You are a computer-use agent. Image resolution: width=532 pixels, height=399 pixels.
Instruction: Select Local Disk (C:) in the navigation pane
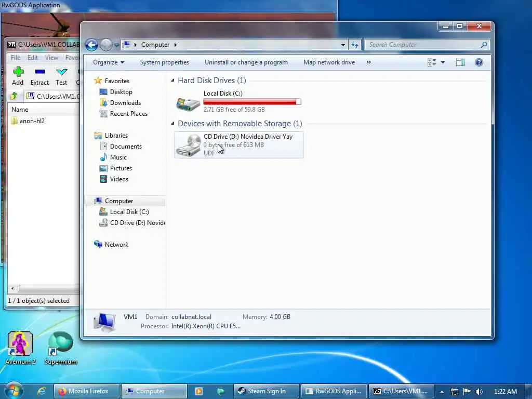[x=129, y=212]
